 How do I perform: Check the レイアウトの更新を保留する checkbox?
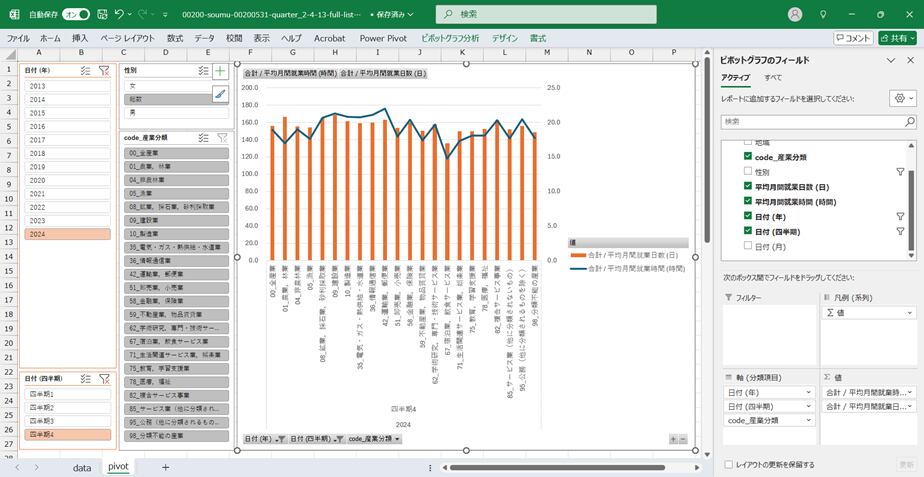728,464
